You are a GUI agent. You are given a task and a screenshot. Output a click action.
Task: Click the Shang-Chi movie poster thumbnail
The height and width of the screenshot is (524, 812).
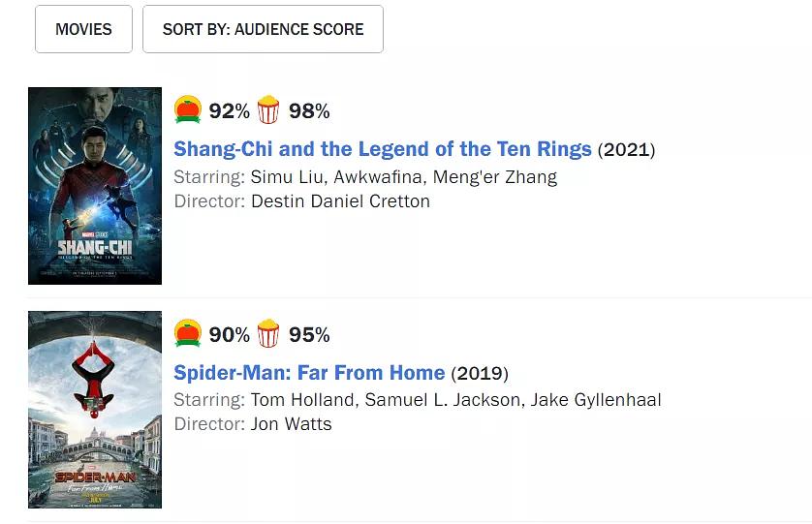click(x=95, y=186)
